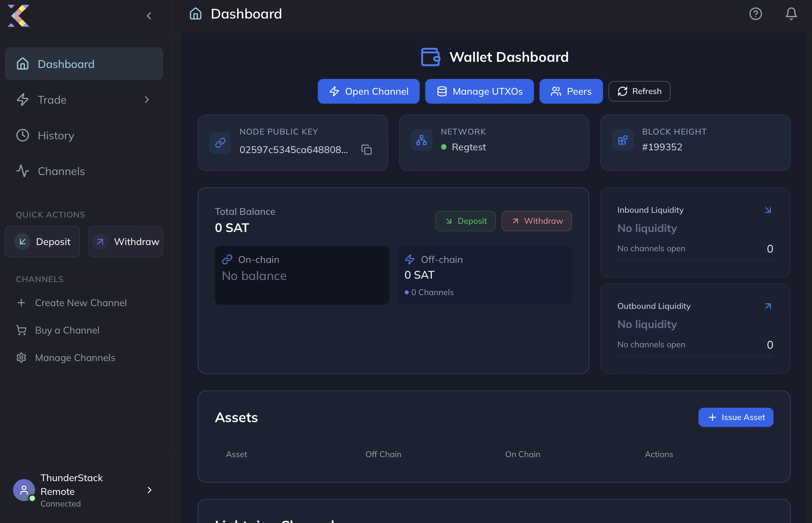The width and height of the screenshot is (812, 523).
Task: Refresh the wallet dashboard
Action: pos(639,91)
